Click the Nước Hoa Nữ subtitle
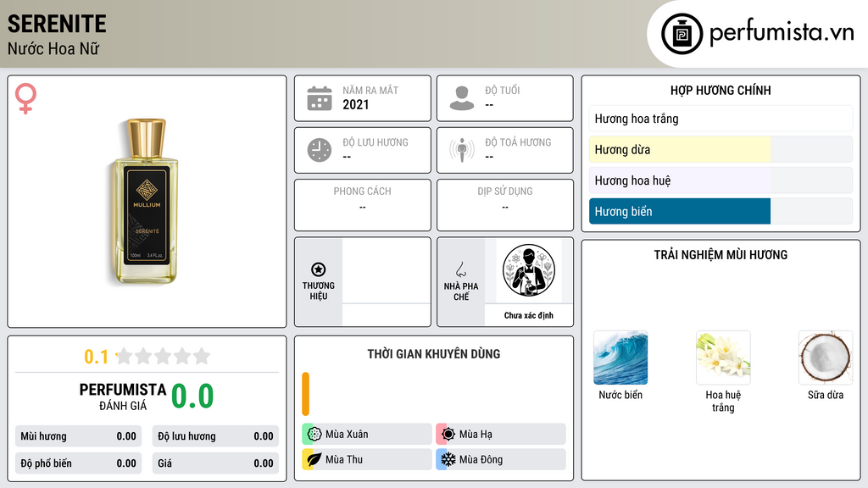The image size is (868, 488). point(53,49)
